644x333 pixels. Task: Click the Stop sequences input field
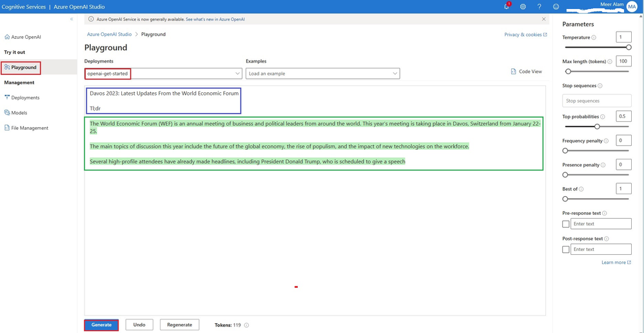click(597, 101)
